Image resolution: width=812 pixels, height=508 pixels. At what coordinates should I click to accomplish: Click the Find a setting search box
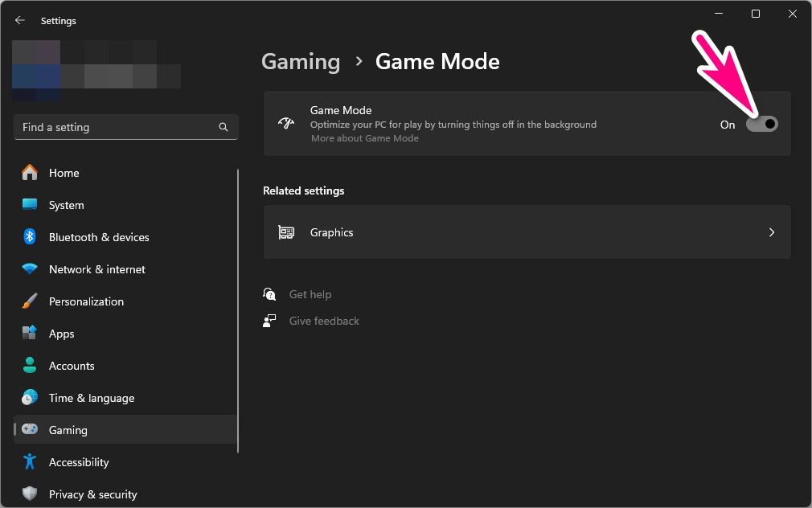pos(117,127)
